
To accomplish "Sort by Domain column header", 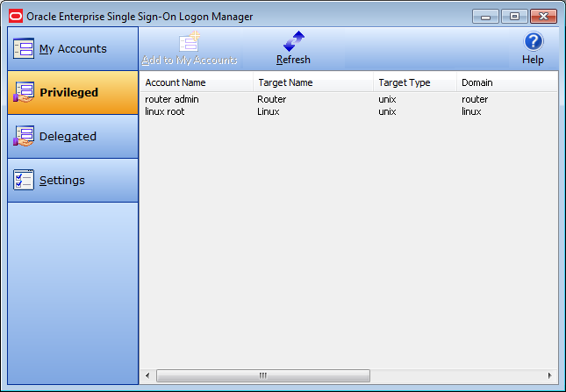I will (x=507, y=82).
